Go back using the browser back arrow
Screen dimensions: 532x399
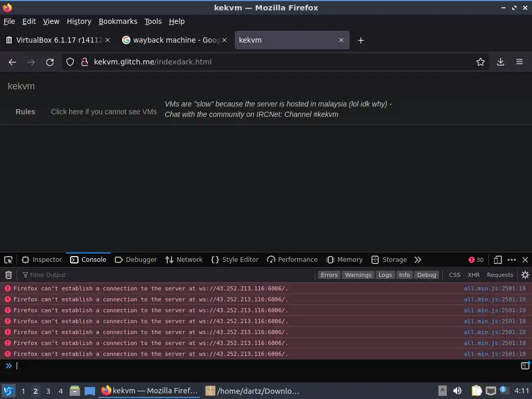[x=12, y=62]
